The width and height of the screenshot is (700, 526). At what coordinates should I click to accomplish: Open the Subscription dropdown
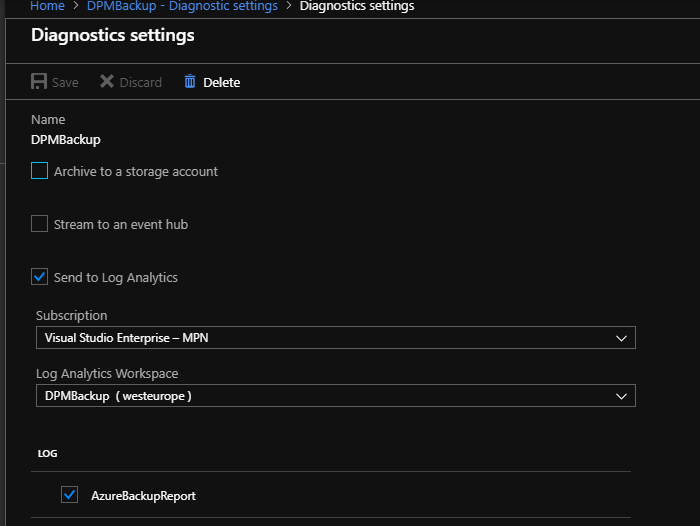coord(336,338)
